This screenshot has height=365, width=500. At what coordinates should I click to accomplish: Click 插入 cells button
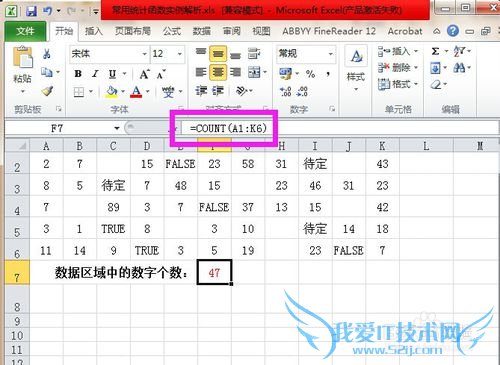tap(397, 51)
